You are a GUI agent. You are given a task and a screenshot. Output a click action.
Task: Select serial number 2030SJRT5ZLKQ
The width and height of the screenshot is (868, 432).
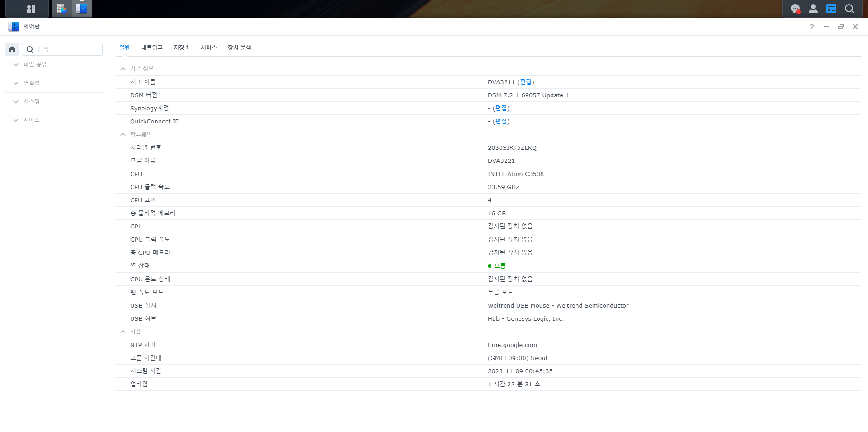click(x=512, y=147)
